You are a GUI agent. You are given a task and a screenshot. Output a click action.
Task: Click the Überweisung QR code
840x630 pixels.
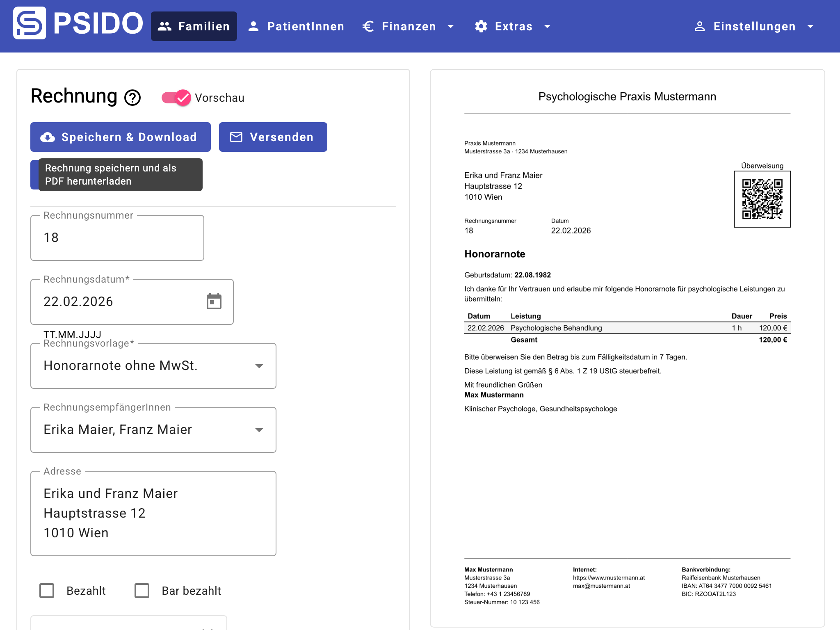762,199
